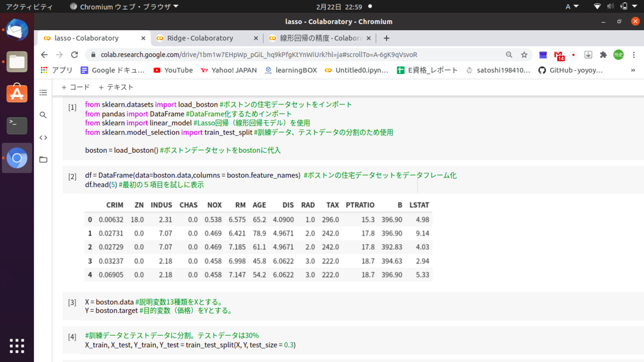The image size is (644, 362).
Task: Click the CRIM column header
Action: click(x=115, y=205)
